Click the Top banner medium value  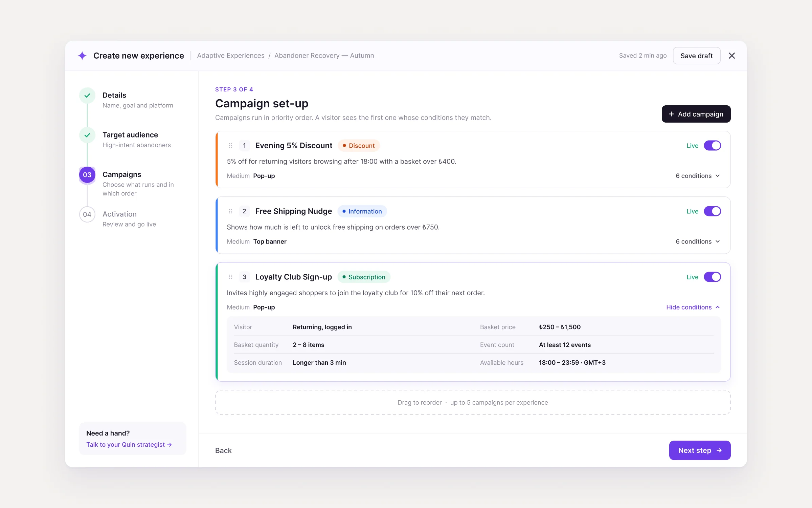[x=270, y=241]
